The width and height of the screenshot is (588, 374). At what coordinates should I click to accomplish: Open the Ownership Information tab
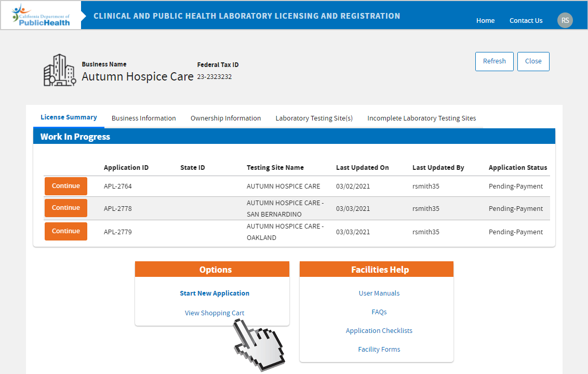click(x=225, y=118)
